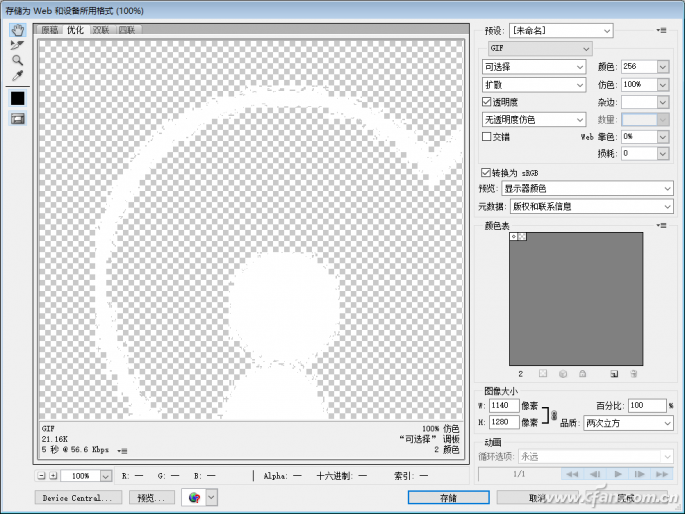
Task: Enable the 交错 checkbox
Action: click(486, 136)
